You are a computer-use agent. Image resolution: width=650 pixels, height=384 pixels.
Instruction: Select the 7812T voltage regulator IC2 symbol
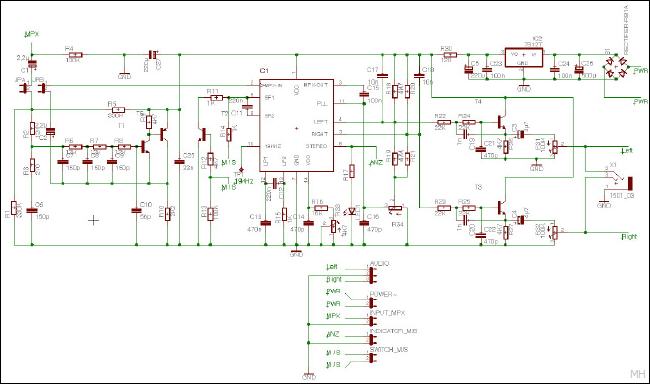[524, 57]
